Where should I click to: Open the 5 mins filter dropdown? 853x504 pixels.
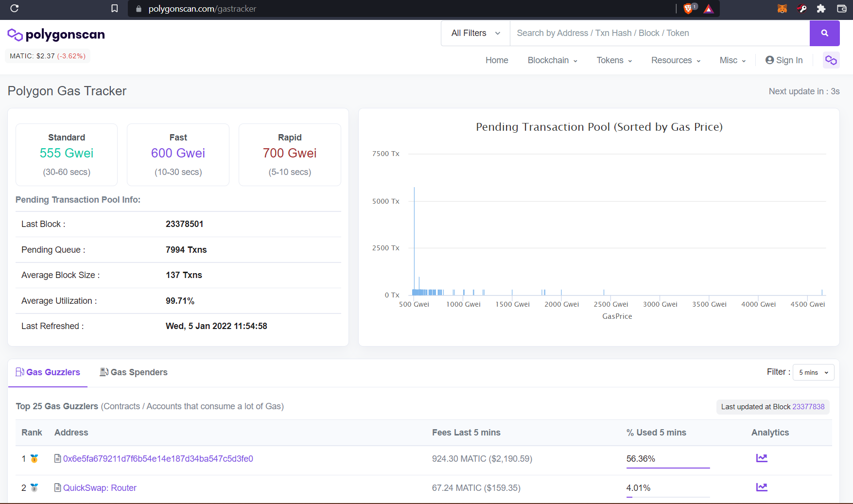813,372
